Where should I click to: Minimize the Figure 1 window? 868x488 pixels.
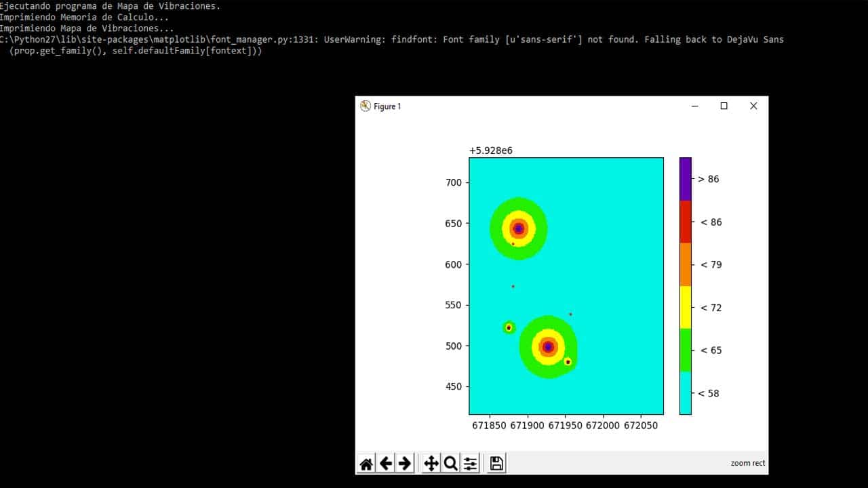point(695,106)
